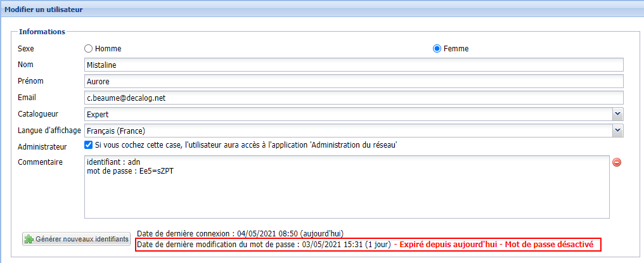Click the Informations group legend

click(42, 32)
